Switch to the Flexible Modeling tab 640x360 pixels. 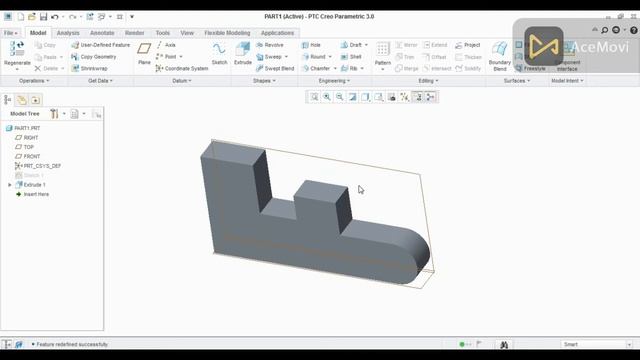[227, 33]
